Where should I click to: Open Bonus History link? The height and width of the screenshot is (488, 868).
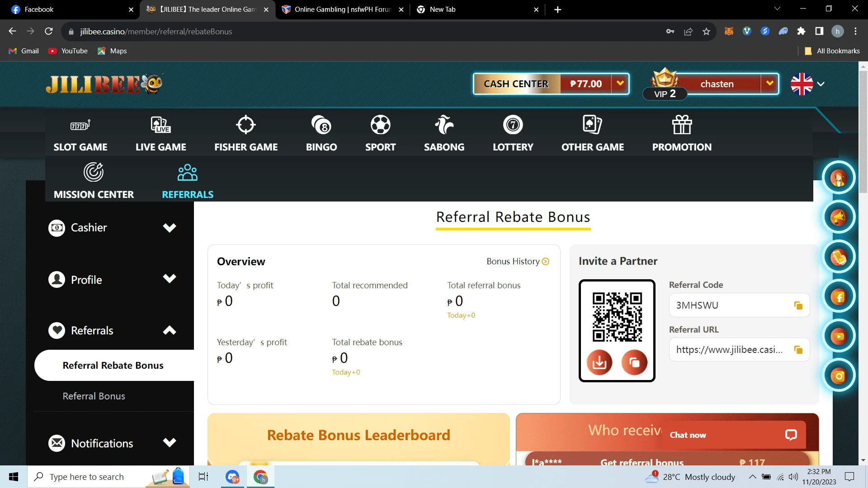518,262
